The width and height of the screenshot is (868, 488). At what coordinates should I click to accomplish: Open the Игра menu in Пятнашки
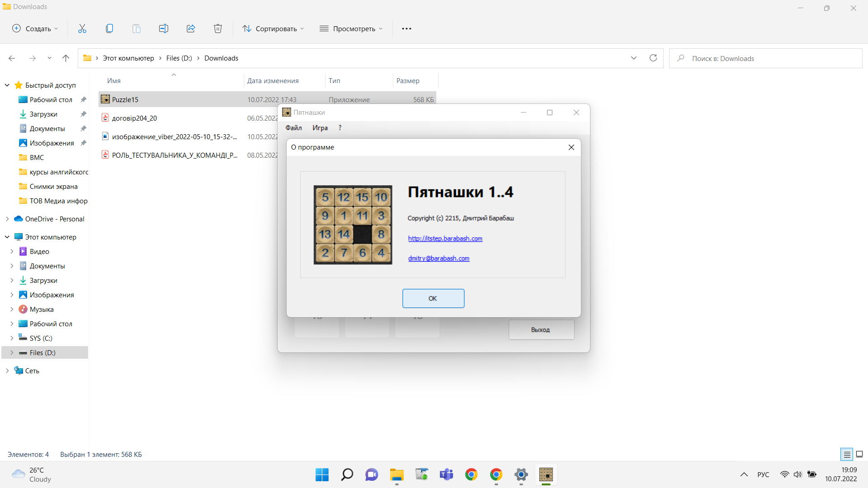(320, 128)
